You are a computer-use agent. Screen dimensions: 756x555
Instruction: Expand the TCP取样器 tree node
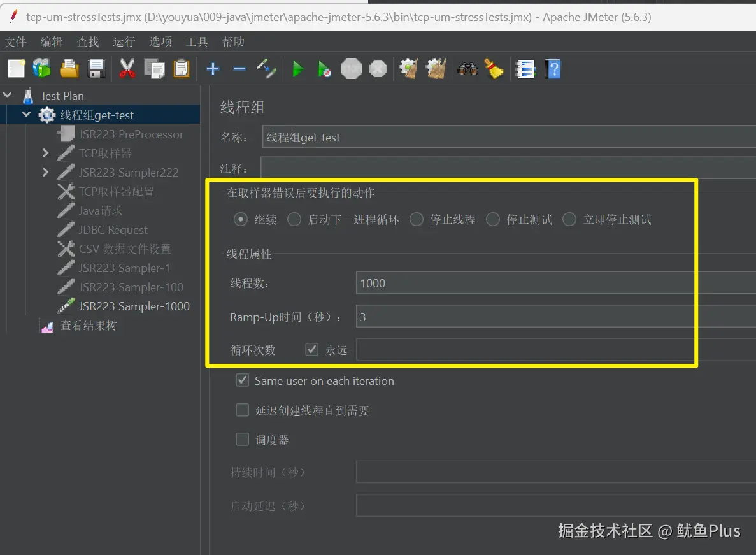coord(45,153)
